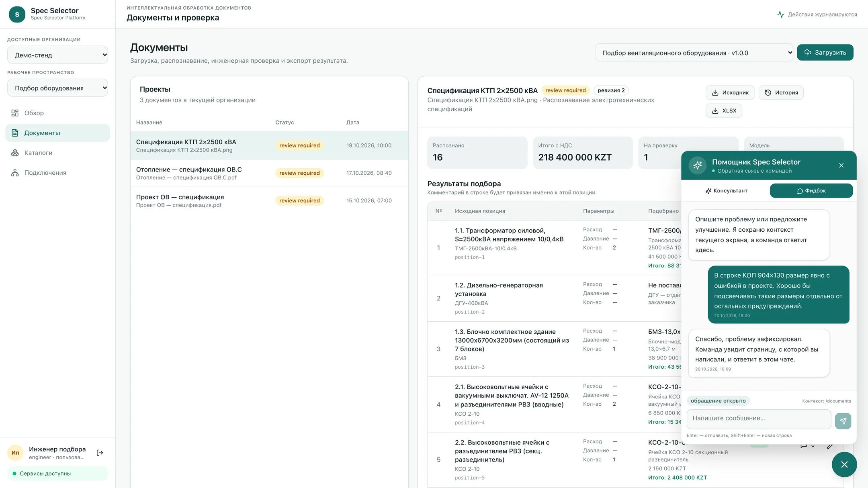
Task: Click the Дата column header in Проекты
Action: pyautogui.click(x=353, y=123)
